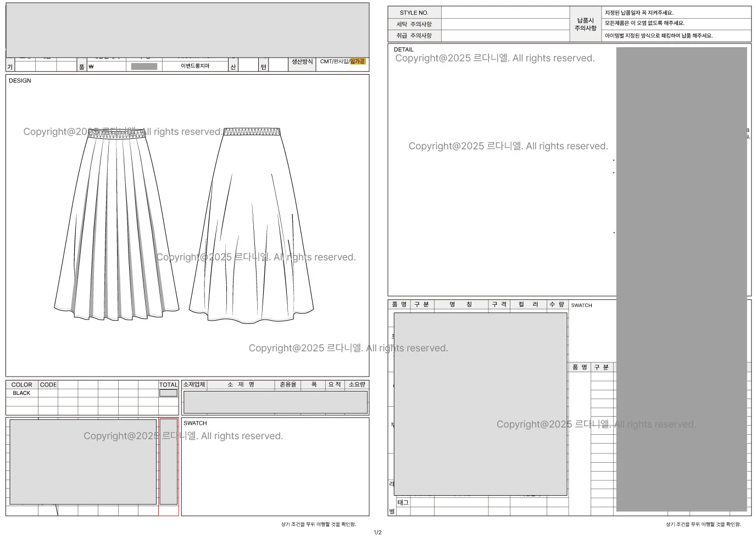Image resolution: width=756 pixels, height=538 pixels.
Task: Click the TOTAL column header
Action: tap(168, 385)
